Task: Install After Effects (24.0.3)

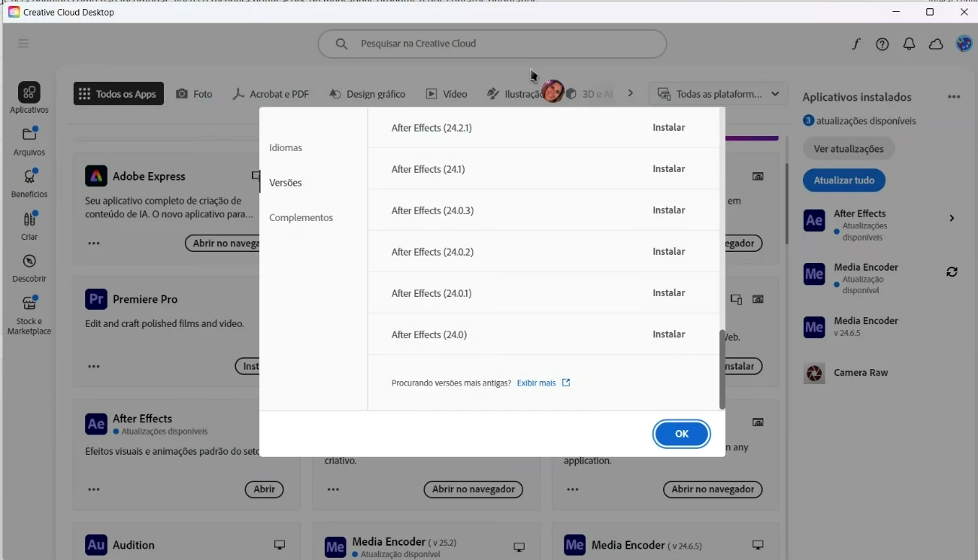Action: pyautogui.click(x=668, y=210)
